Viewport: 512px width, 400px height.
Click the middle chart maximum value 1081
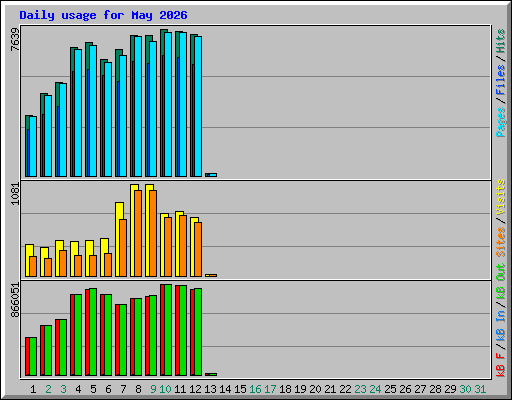15,194
